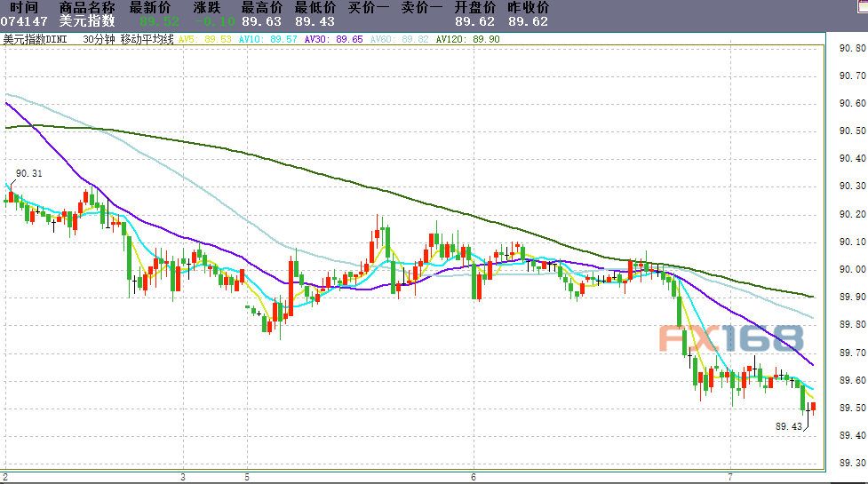Select the AV60: 89.82 legend entry
This screenshot has height=484, width=868.
click(400, 39)
